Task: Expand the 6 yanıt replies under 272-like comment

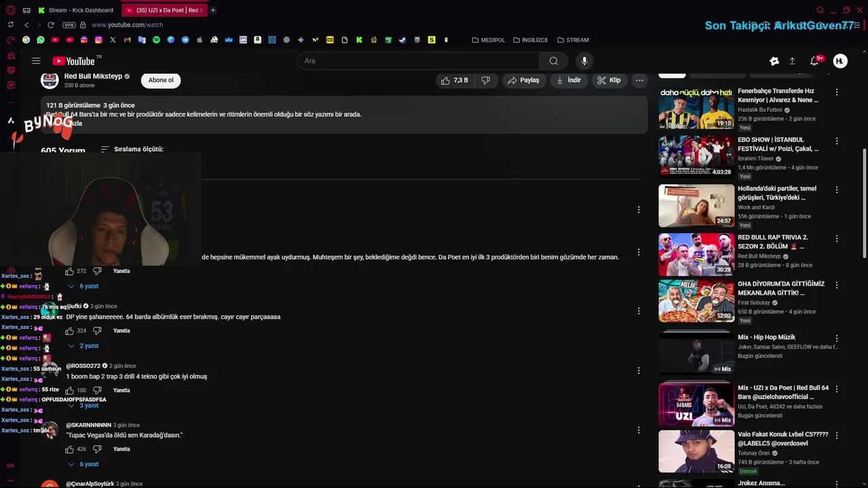Action: pyautogui.click(x=83, y=287)
